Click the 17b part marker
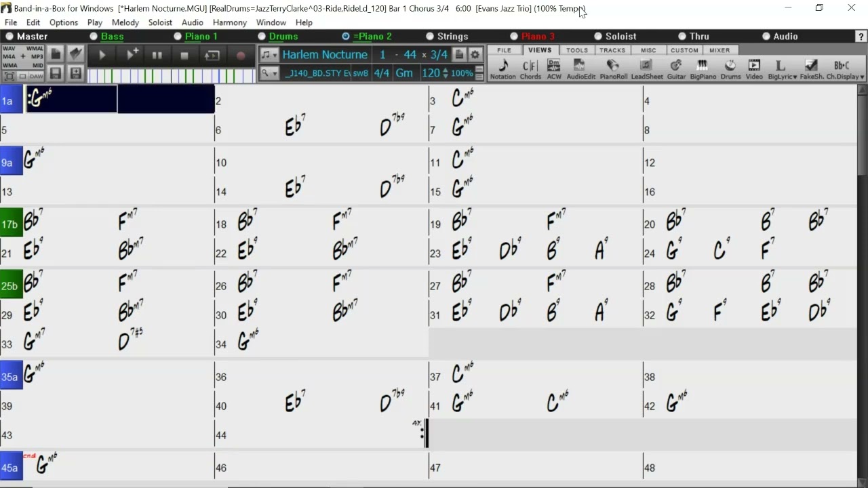This screenshot has width=868, height=488. tap(11, 224)
